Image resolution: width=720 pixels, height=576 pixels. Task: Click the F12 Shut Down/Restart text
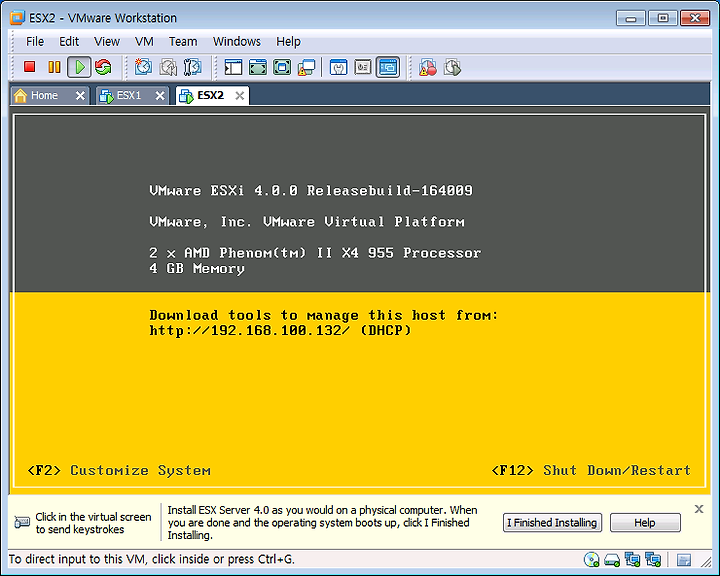[591, 471]
